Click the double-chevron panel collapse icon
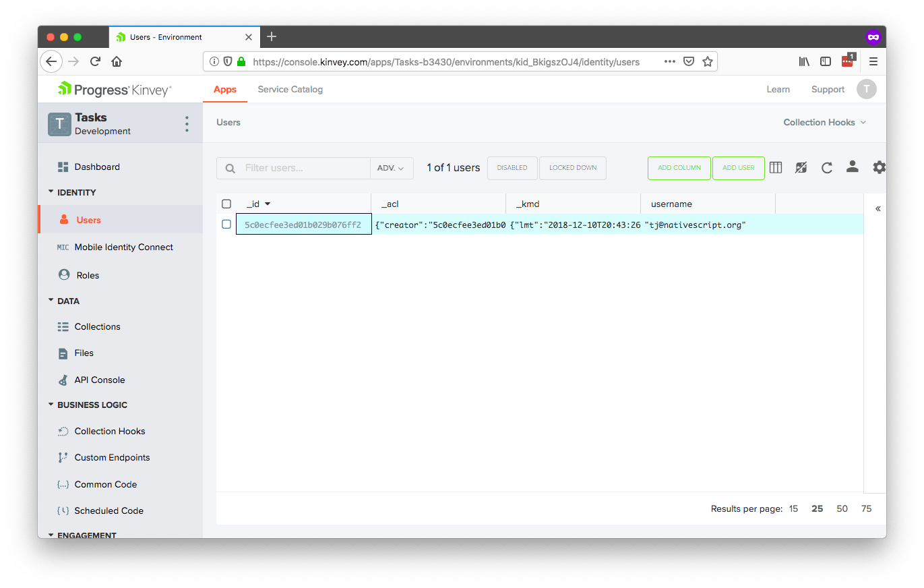This screenshot has width=924, height=588. point(877,209)
